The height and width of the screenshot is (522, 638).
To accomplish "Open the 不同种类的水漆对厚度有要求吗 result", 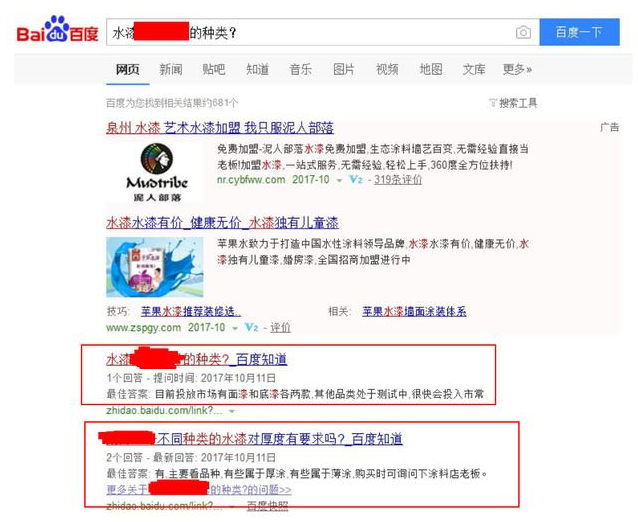I will (251, 439).
